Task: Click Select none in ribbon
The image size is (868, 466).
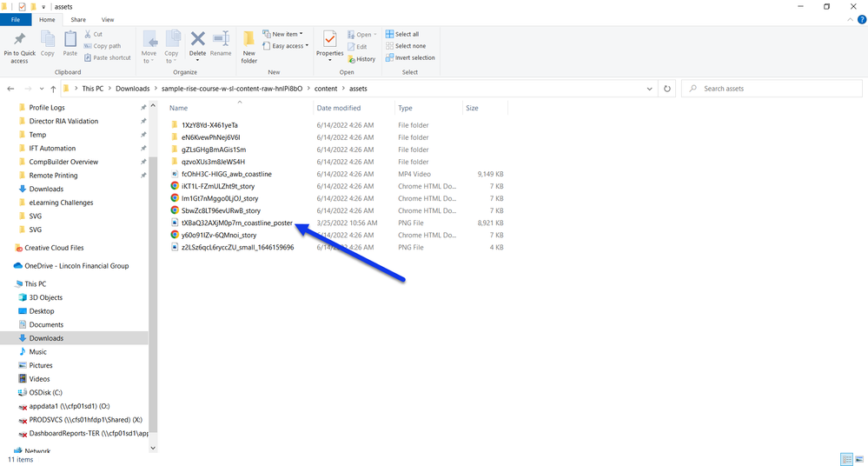Action: [406, 46]
